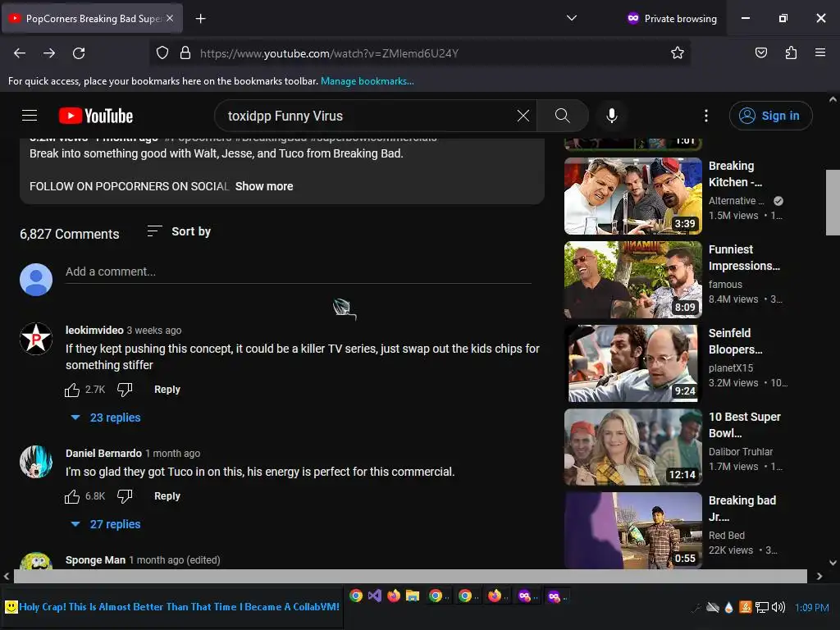This screenshot has height=630, width=840.
Task: Open Breaking bad Jr. video thumbnail
Action: point(632,531)
